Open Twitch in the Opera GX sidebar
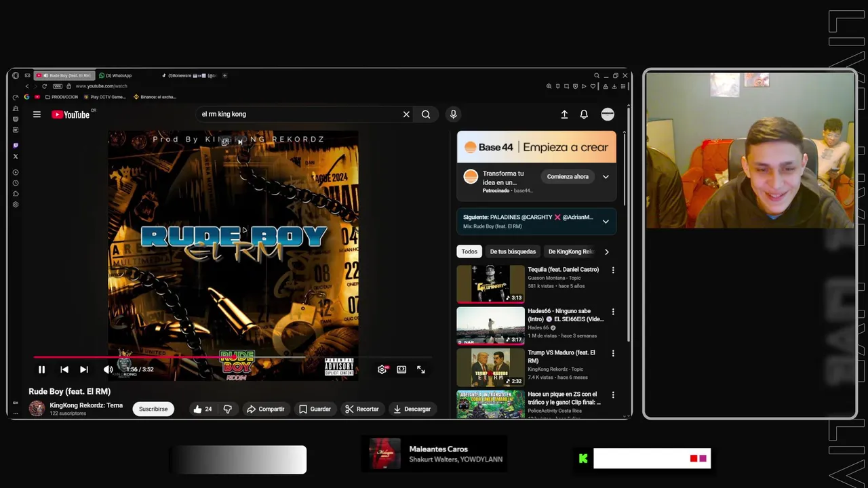 (16, 146)
